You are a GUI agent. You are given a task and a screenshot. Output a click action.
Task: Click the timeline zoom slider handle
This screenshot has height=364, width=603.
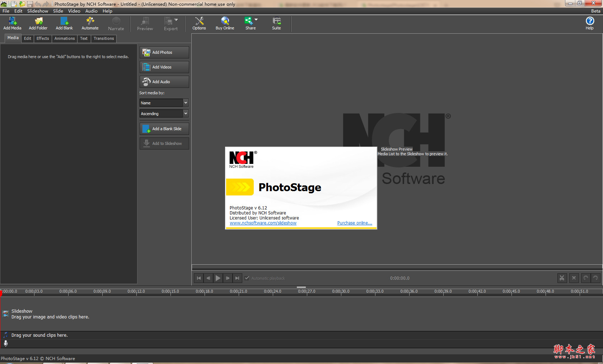coord(301,287)
